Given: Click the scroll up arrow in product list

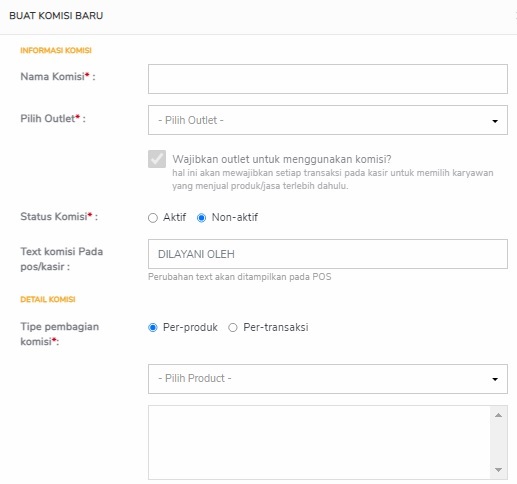Looking at the screenshot, I should (498, 415).
